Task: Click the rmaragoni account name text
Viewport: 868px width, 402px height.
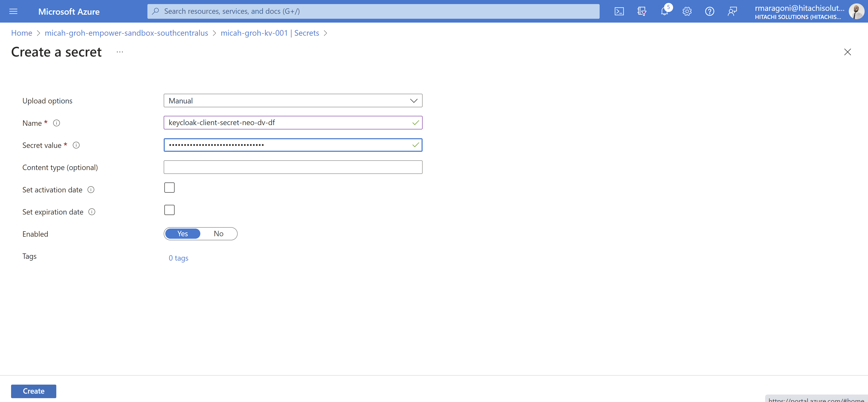Action: click(x=799, y=8)
